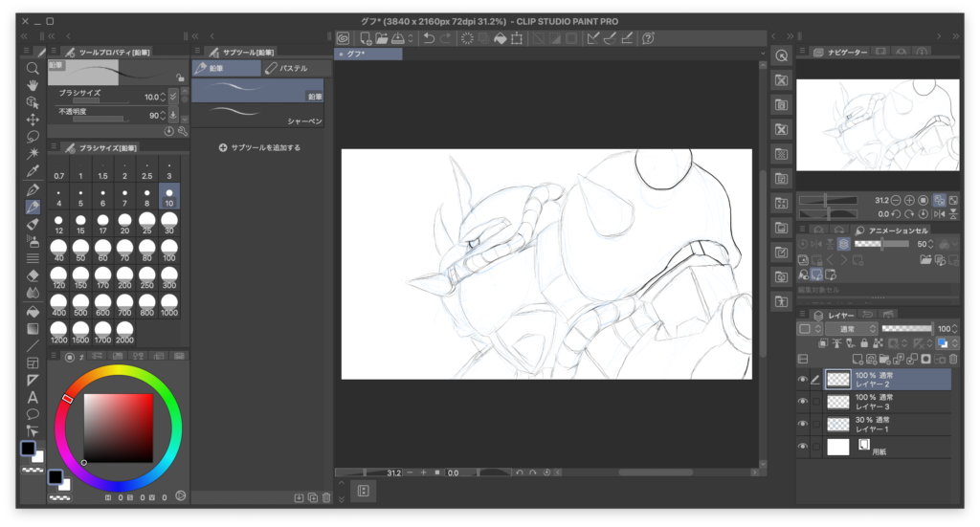Hide the 用紙 paper layer
Image resolution: width=980 pixels, height=527 pixels.
point(802,447)
